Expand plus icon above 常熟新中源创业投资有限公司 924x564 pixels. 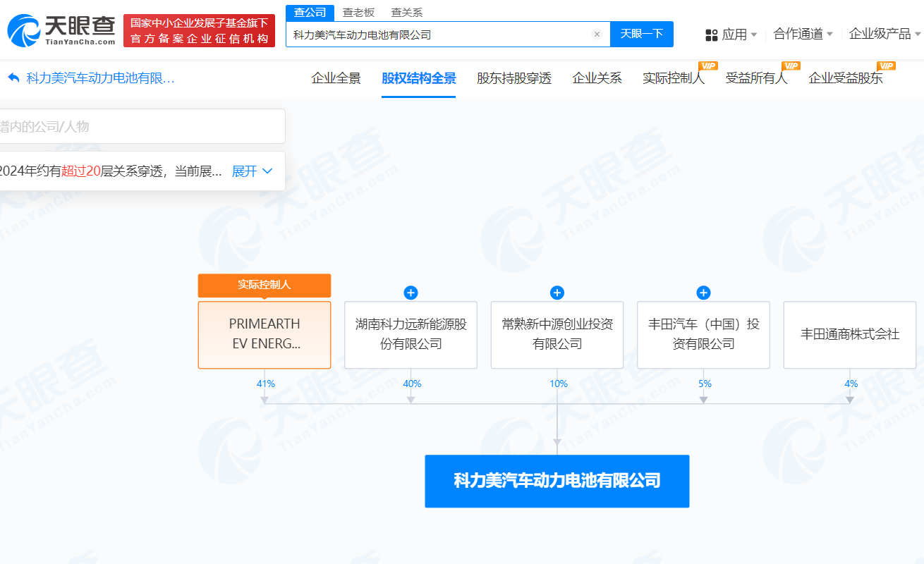[557, 293]
